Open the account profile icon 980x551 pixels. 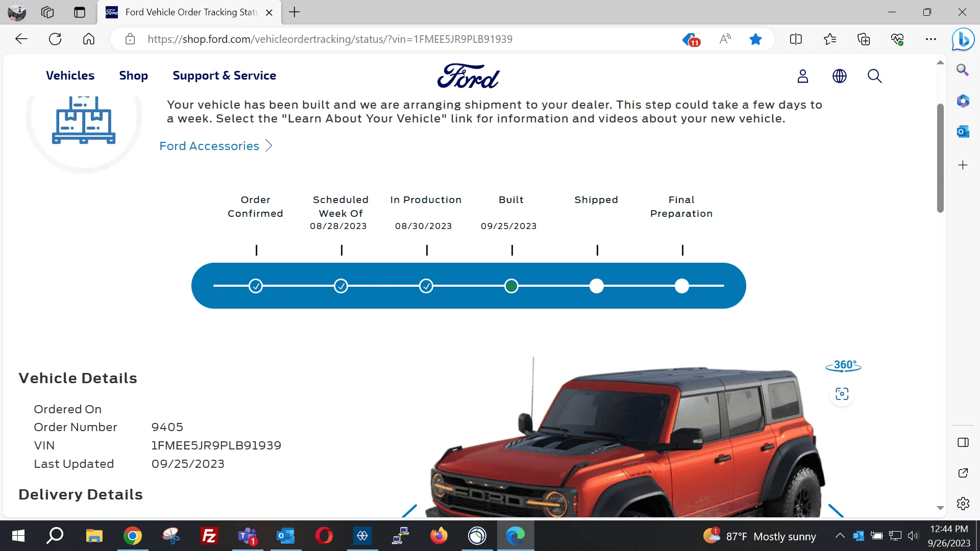pos(803,76)
